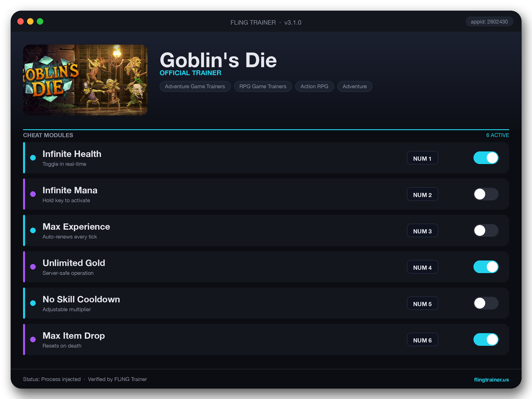Choose the Action RPG tag
The image size is (532, 399).
(x=314, y=86)
